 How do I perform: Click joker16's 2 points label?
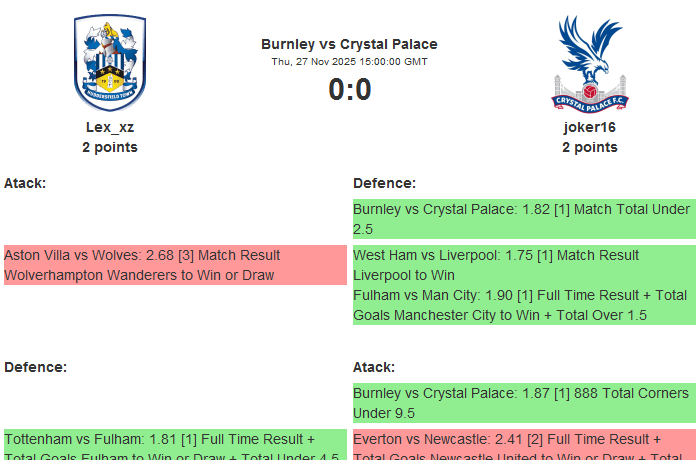point(589,147)
